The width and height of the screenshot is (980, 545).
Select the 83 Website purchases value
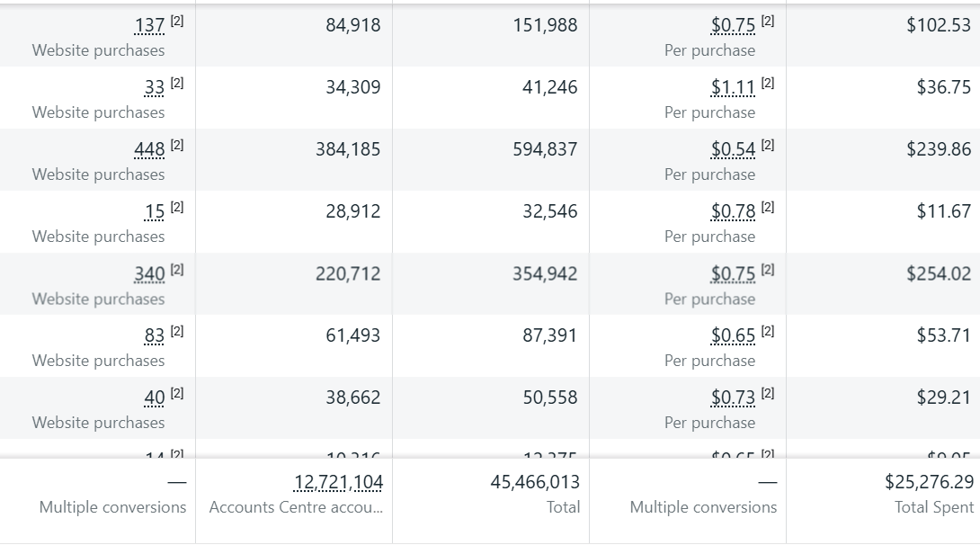(x=154, y=335)
